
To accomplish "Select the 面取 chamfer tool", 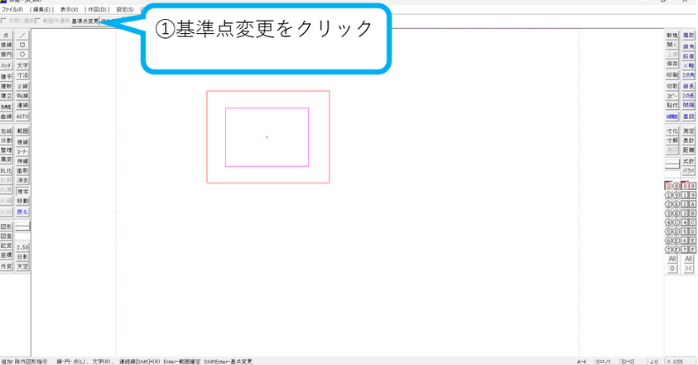I will (x=22, y=171).
